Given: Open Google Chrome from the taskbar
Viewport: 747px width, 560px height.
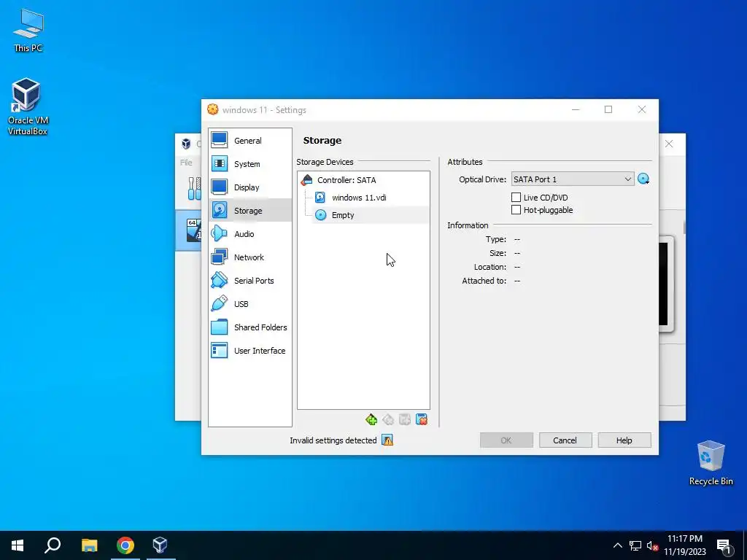Looking at the screenshot, I should pos(125,545).
